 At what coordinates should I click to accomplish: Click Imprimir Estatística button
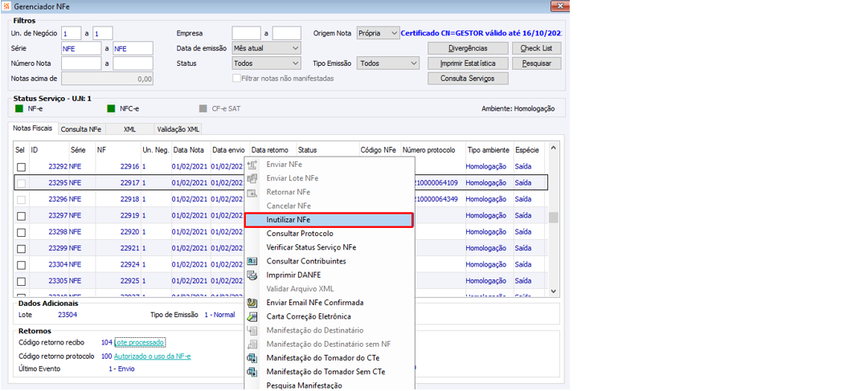point(468,63)
